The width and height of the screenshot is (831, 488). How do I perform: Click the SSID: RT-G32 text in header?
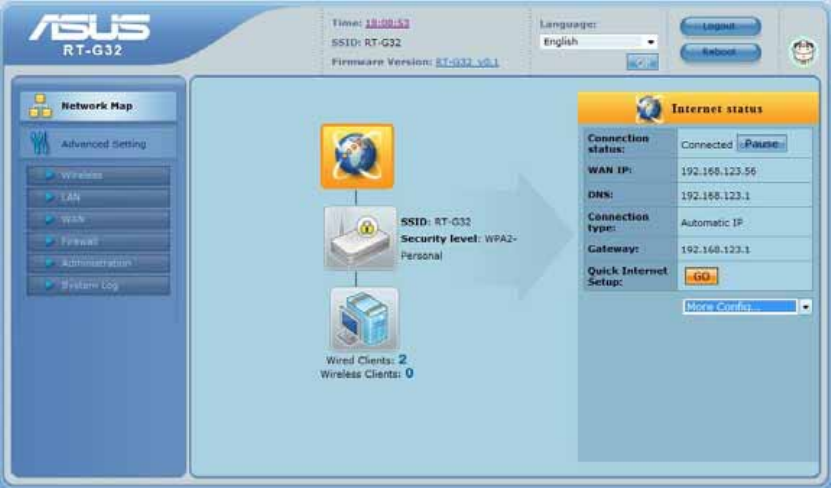click(x=366, y=43)
